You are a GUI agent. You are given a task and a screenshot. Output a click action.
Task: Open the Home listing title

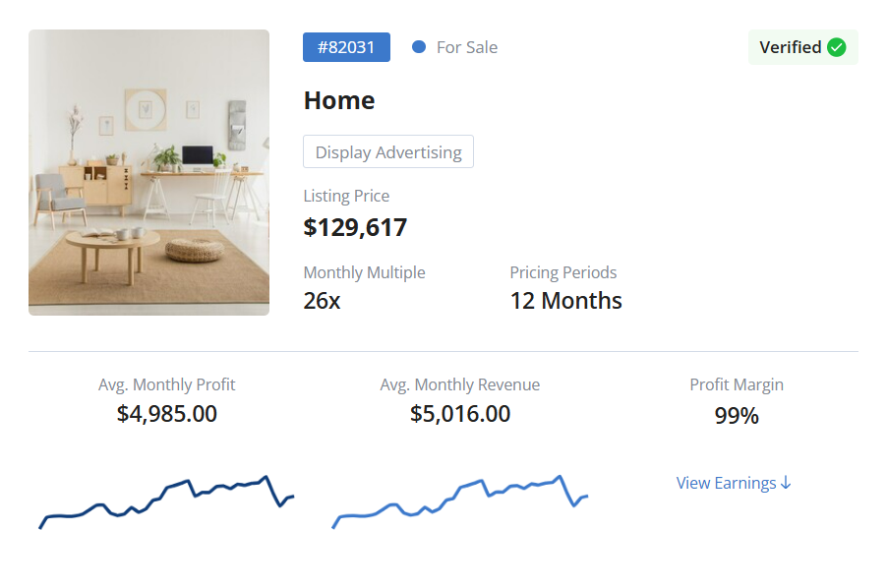(x=338, y=99)
